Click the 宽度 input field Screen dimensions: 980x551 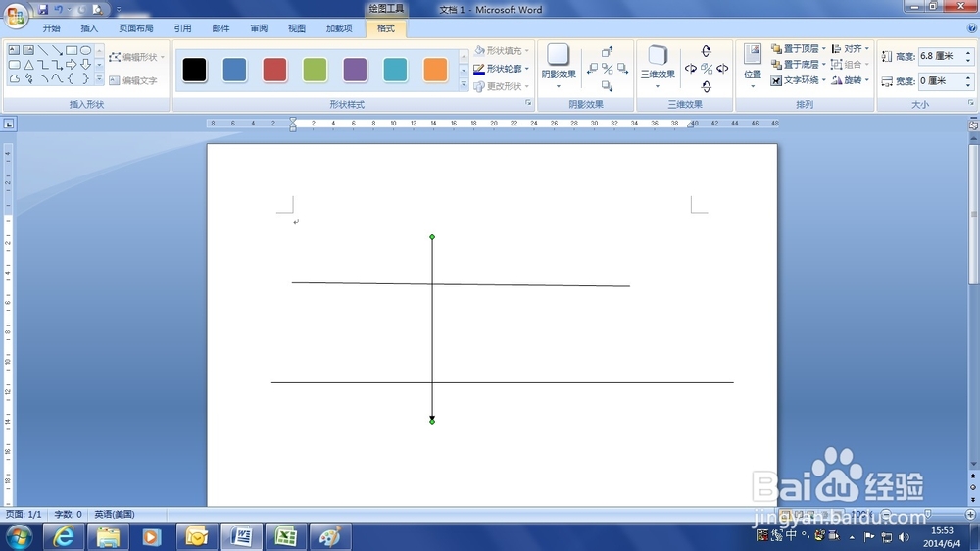click(x=941, y=80)
